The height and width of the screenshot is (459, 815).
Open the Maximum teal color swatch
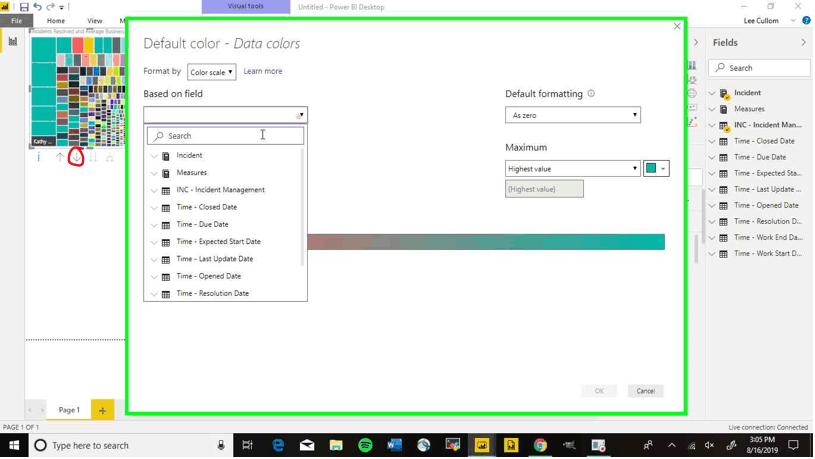click(x=656, y=168)
